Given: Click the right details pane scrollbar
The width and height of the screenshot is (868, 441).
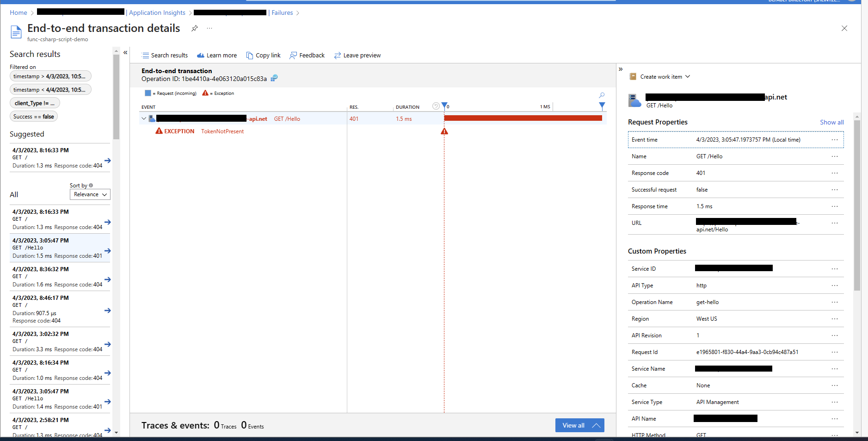Looking at the screenshot, I should [x=857, y=205].
